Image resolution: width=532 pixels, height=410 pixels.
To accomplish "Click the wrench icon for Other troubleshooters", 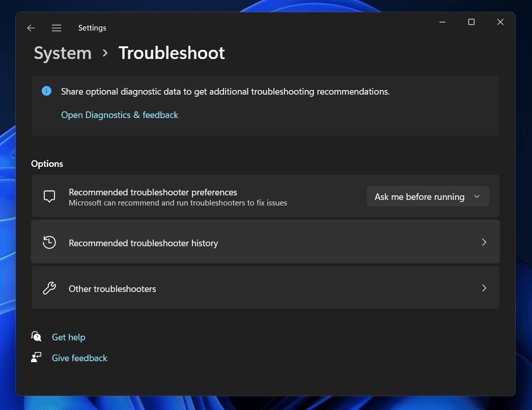I will tap(49, 288).
